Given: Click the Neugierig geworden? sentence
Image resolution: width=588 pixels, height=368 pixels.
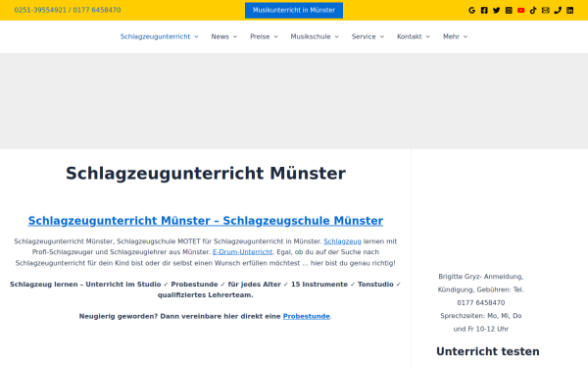Looking at the screenshot, I should click(205, 317).
